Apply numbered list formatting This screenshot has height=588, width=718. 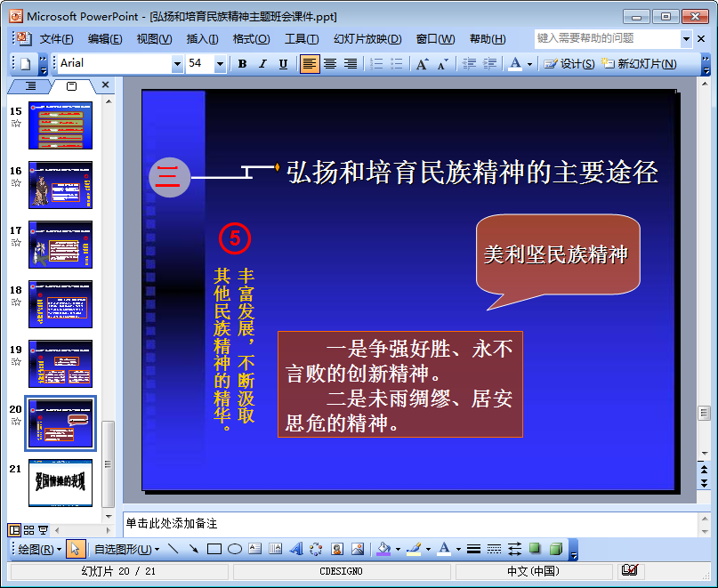pos(376,64)
